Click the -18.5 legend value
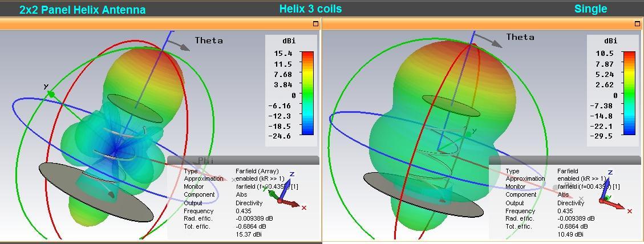This screenshot has width=644, height=244. click(x=281, y=126)
